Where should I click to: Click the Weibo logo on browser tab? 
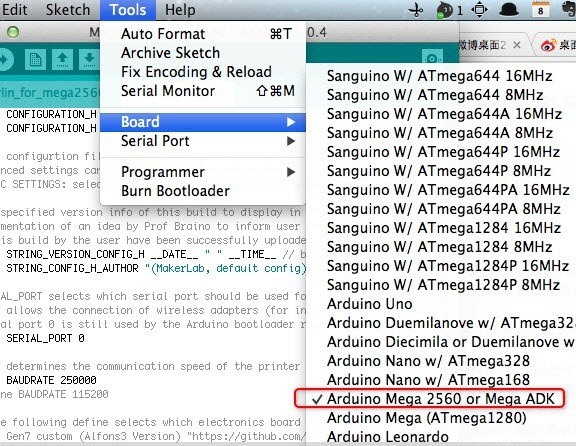pyautogui.click(x=548, y=45)
